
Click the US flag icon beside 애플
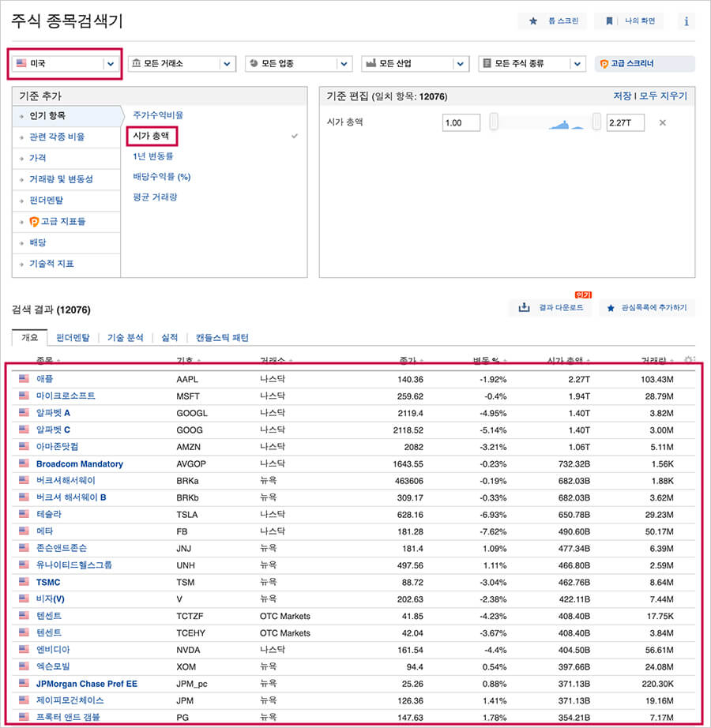24,378
